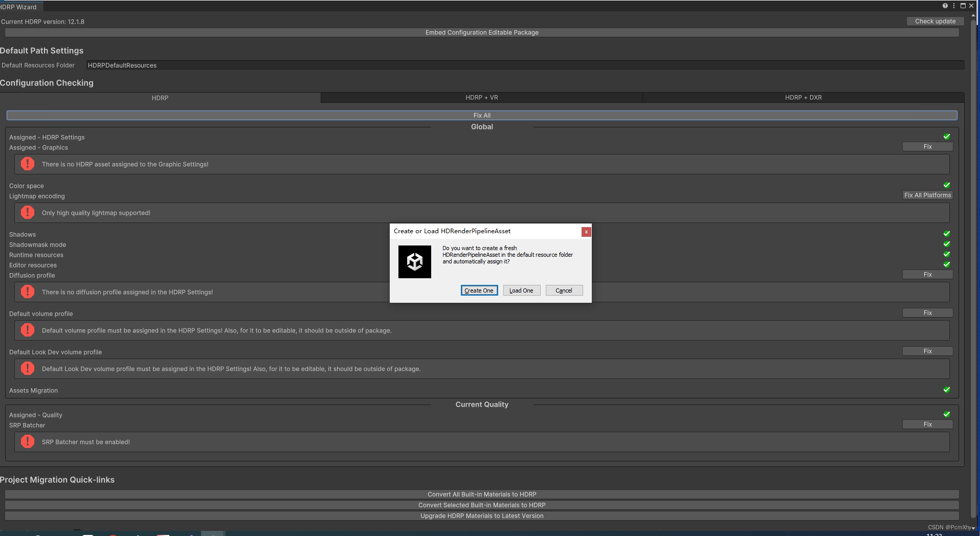Image resolution: width=980 pixels, height=536 pixels.
Task: Click error icon beside lightmap warning
Action: pyautogui.click(x=28, y=212)
